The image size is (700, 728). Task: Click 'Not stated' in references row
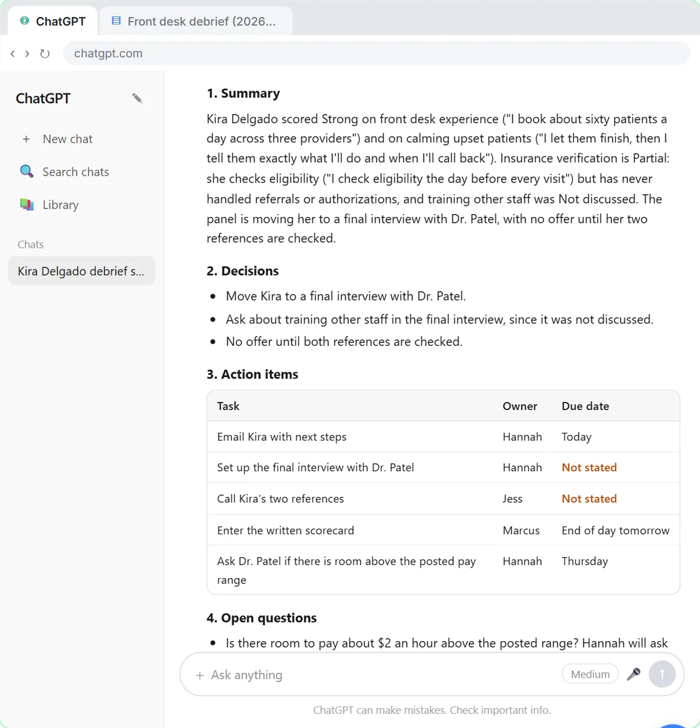pyautogui.click(x=589, y=499)
